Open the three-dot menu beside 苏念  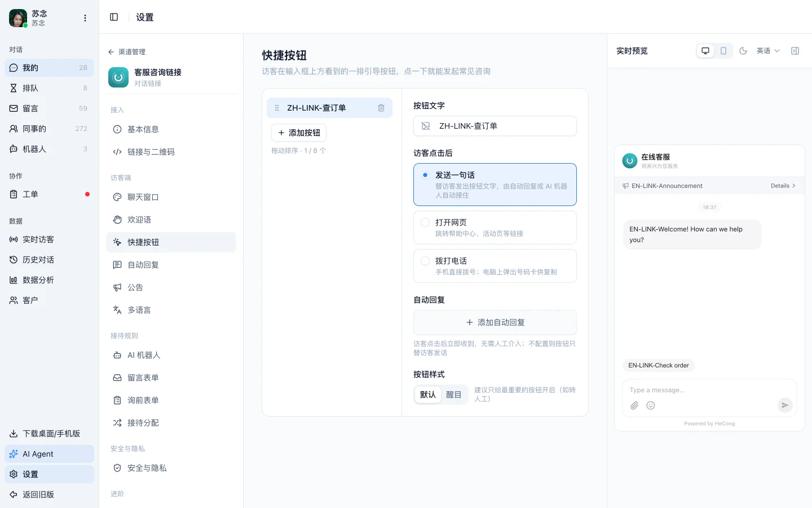(x=85, y=18)
